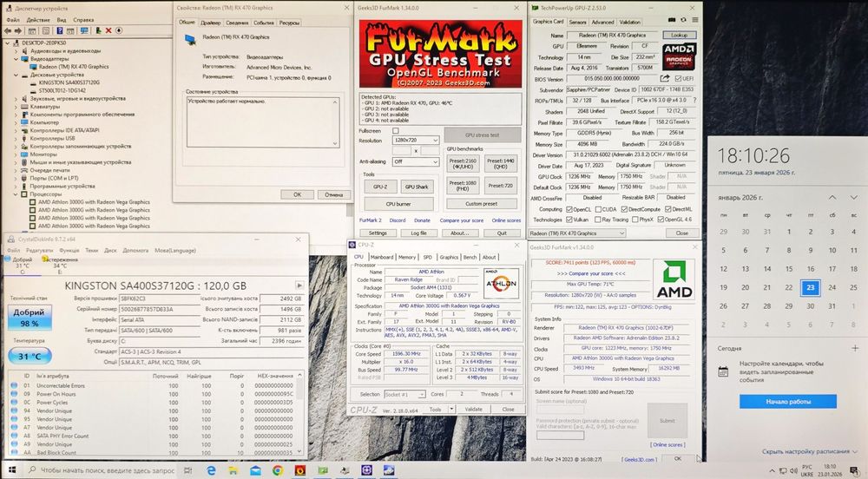
Task: Click the good health status 98 % indicator
Action: coord(30,318)
